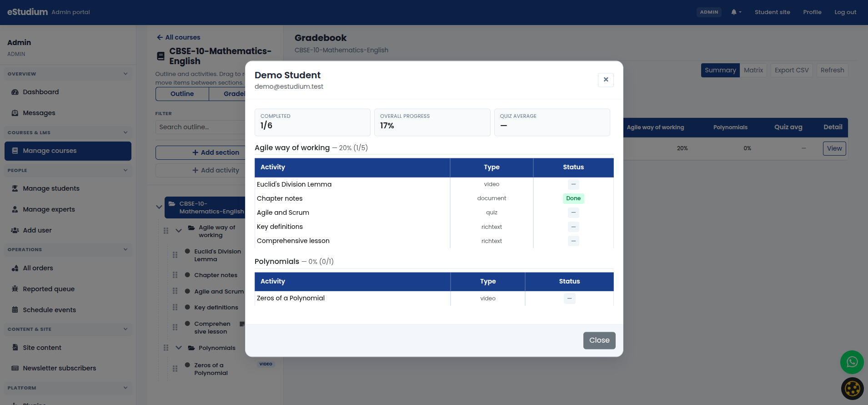Click the Reported queue bug icon

point(15,289)
